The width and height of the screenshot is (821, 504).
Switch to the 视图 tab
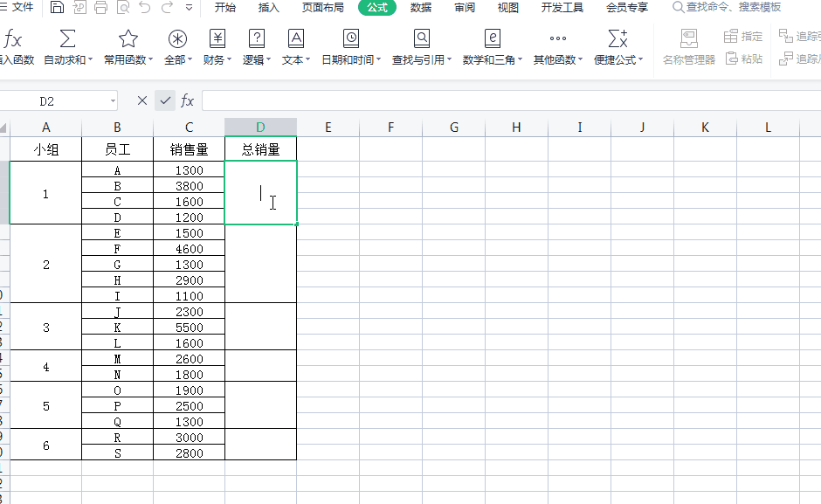[508, 7]
